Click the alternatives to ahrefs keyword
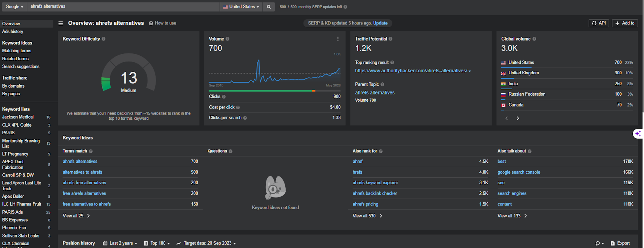 (83, 172)
